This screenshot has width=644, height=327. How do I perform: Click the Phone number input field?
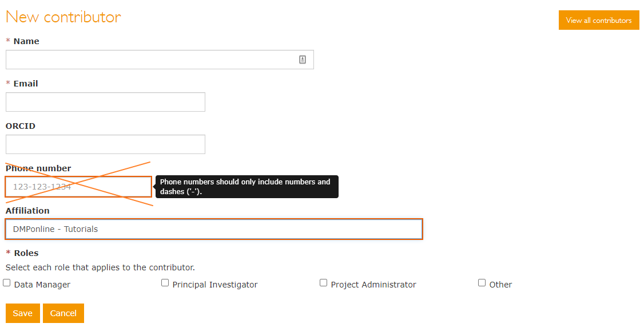(78, 187)
